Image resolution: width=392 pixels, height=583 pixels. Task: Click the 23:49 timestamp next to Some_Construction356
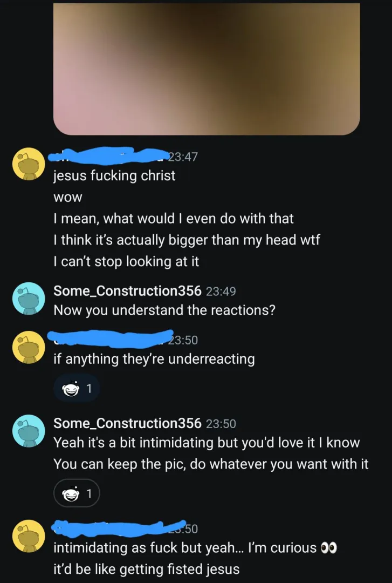(221, 291)
